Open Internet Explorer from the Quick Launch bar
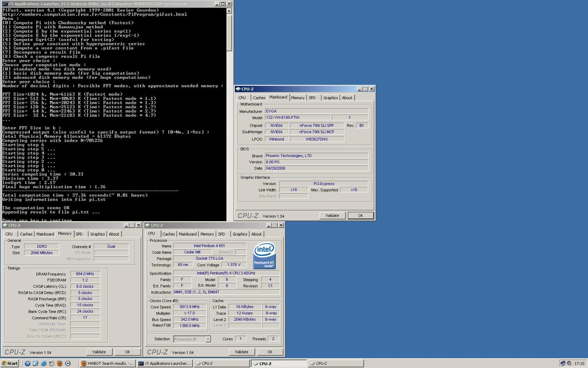The width and height of the screenshot is (588, 368). (x=44, y=363)
